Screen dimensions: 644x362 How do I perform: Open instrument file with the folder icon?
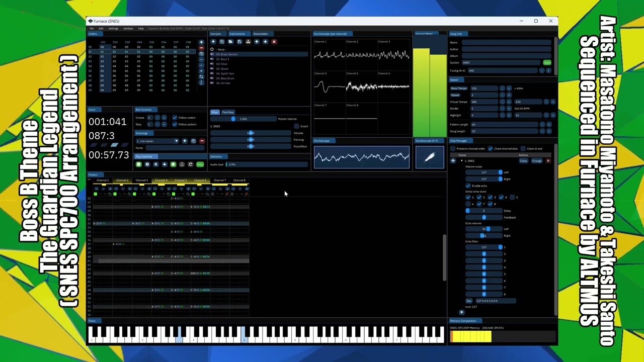tap(230, 42)
